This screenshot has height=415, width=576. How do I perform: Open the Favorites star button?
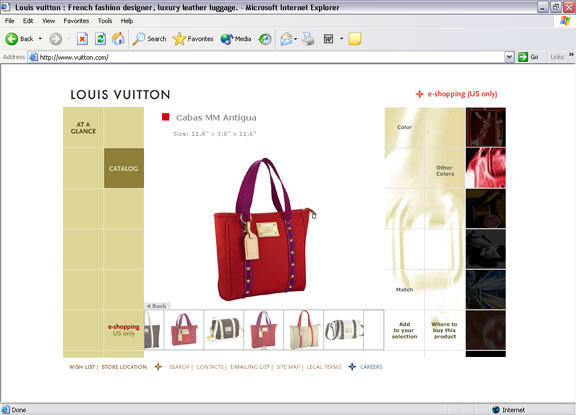point(193,39)
